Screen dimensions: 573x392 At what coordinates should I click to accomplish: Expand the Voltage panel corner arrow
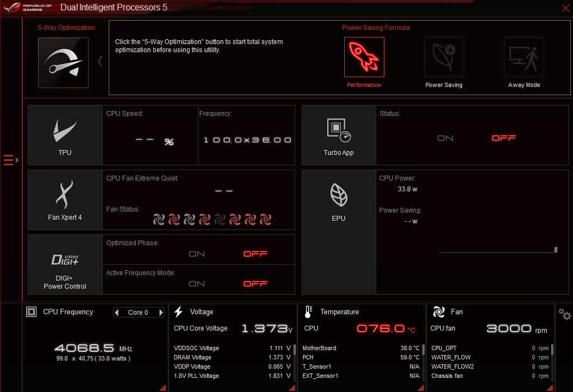292,387
